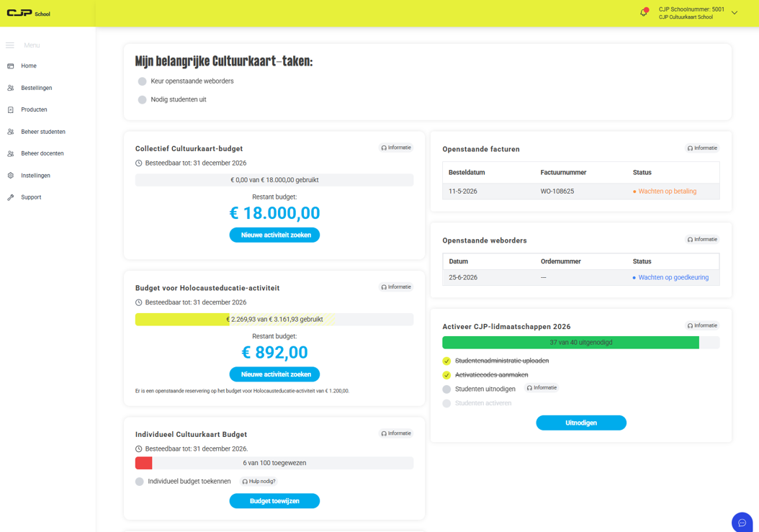This screenshot has width=759, height=532.
Task: Select invoice number WO-108625
Action: 557,191
